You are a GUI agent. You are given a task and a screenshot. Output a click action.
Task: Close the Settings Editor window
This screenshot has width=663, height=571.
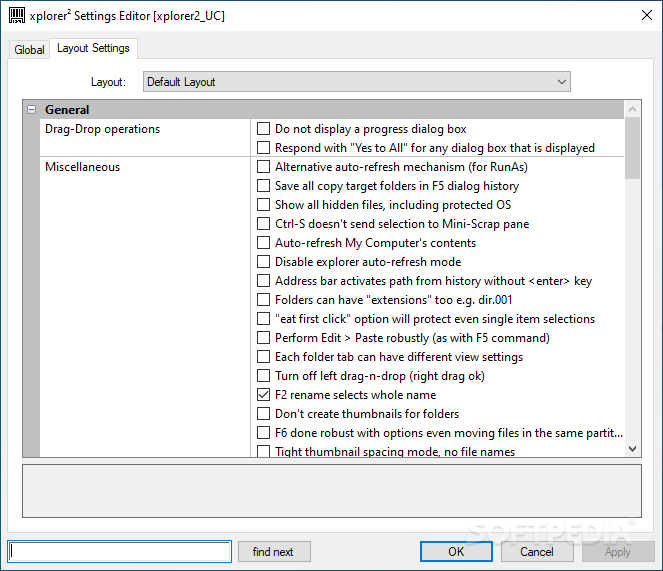[647, 15]
